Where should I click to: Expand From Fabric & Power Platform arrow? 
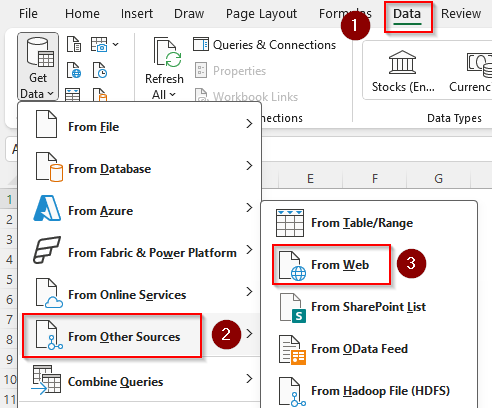point(249,250)
